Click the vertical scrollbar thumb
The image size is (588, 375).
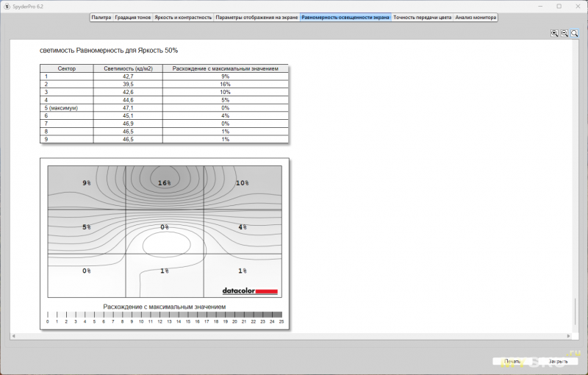pyautogui.click(x=576, y=310)
